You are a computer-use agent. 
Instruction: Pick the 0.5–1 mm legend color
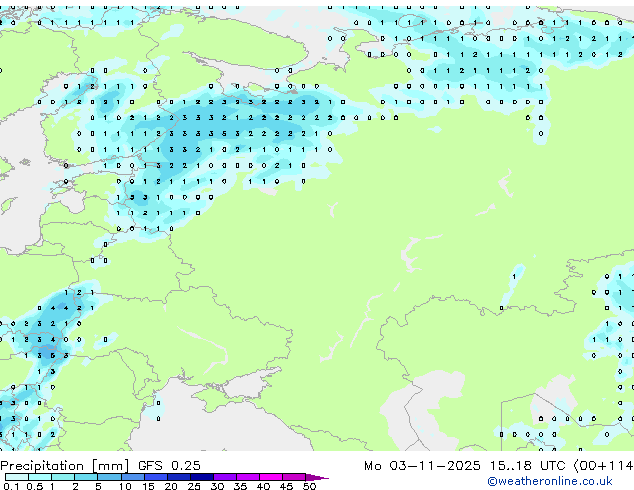tap(40, 477)
